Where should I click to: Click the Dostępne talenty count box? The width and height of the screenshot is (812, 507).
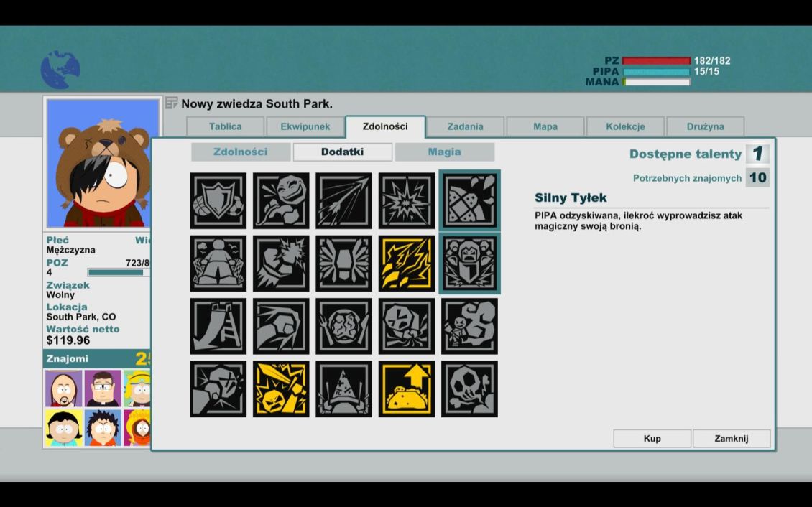click(x=757, y=154)
